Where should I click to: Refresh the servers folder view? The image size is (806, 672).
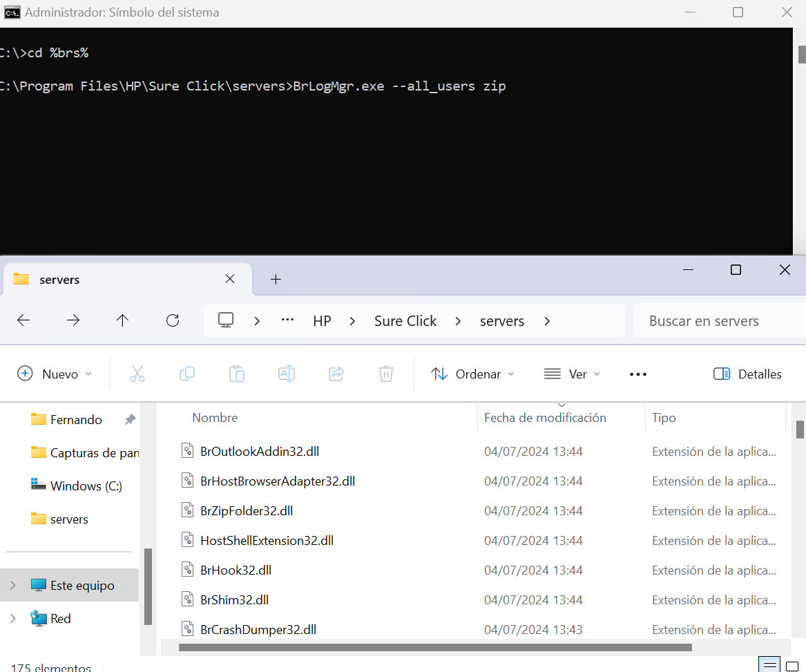pos(173,321)
